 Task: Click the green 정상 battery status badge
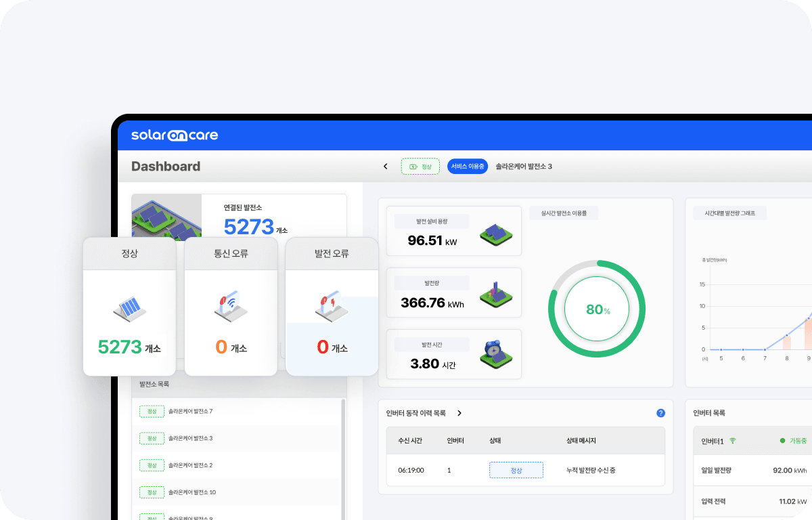point(420,167)
